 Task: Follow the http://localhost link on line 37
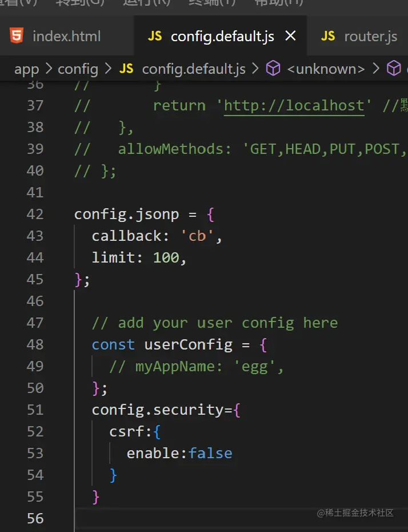click(294, 105)
